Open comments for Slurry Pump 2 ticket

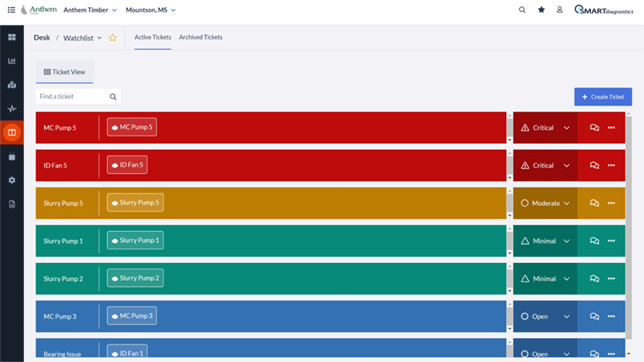click(594, 278)
